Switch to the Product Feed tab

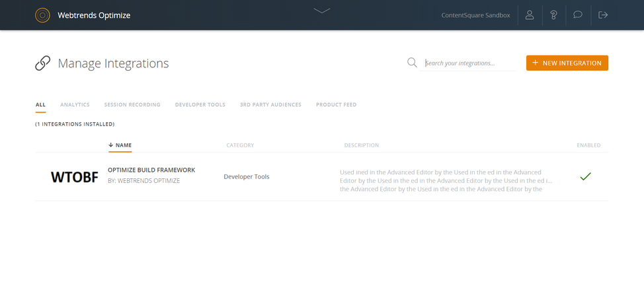pyautogui.click(x=336, y=104)
